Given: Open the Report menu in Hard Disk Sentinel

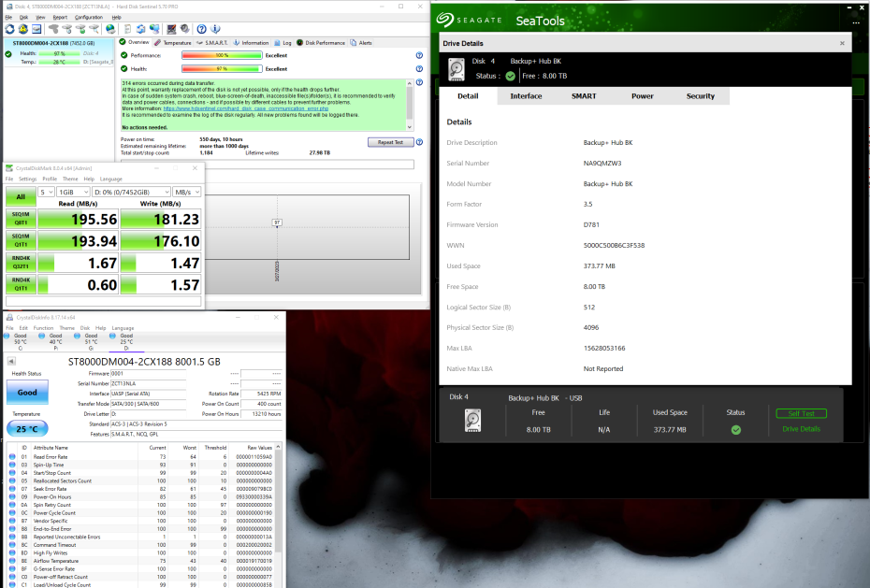Looking at the screenshot, I should pos(60,17).
